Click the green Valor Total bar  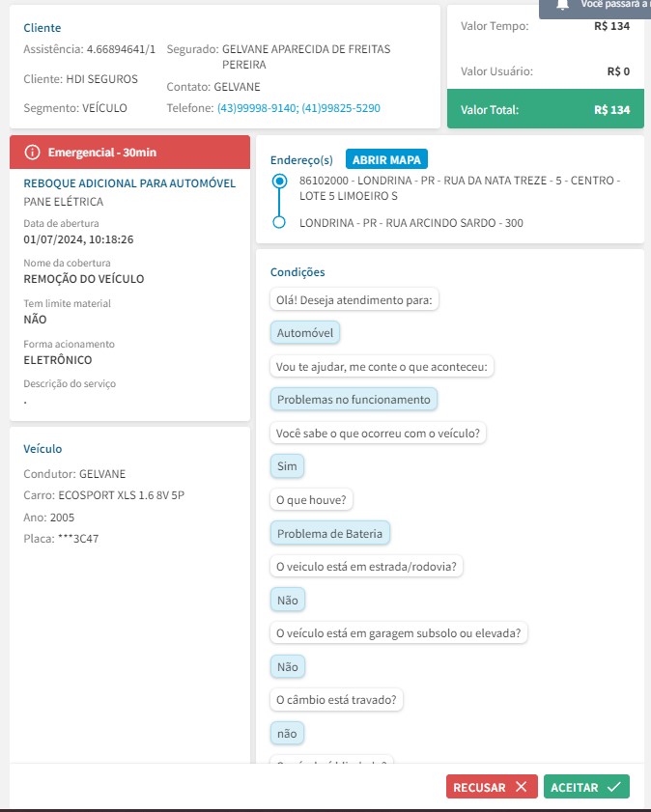[545, 110]
